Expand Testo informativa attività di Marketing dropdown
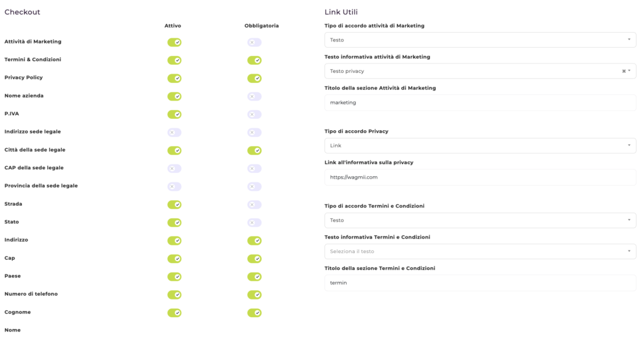The width and height of the screenshot is (644, 341). 472,71
